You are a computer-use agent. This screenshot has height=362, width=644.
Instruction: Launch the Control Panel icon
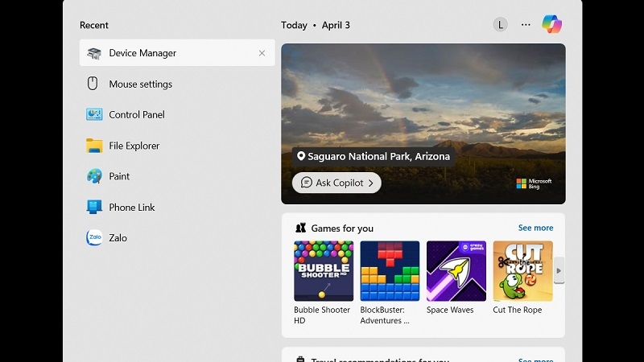(x=94, y=114)
